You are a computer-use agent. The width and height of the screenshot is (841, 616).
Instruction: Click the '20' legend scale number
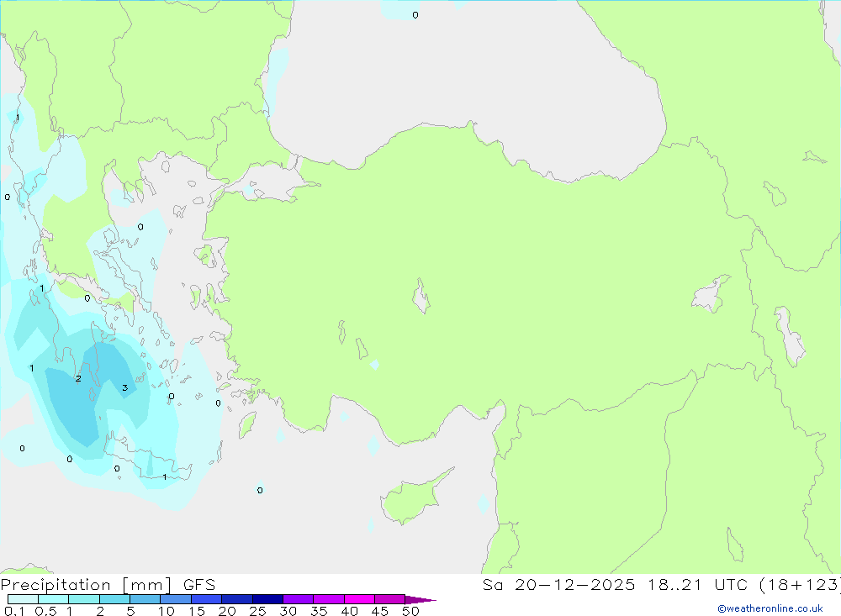[227, 611]
